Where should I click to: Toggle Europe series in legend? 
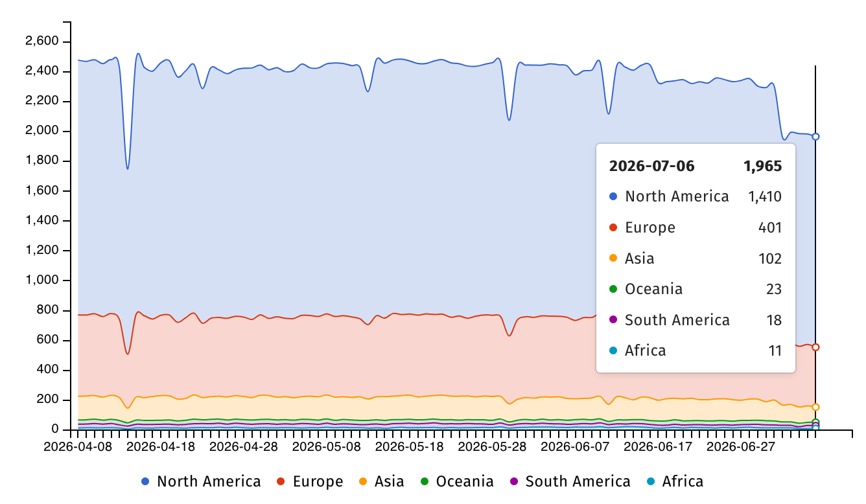tap(310, 481)
